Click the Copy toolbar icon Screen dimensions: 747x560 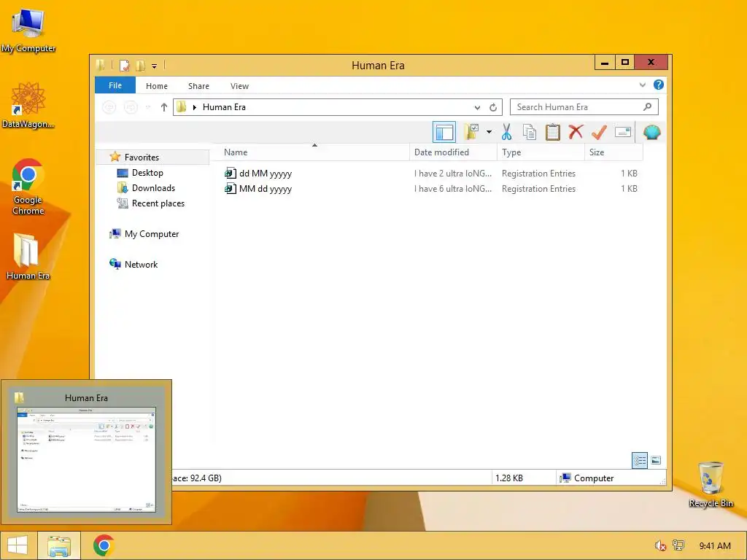click(530, 132)
